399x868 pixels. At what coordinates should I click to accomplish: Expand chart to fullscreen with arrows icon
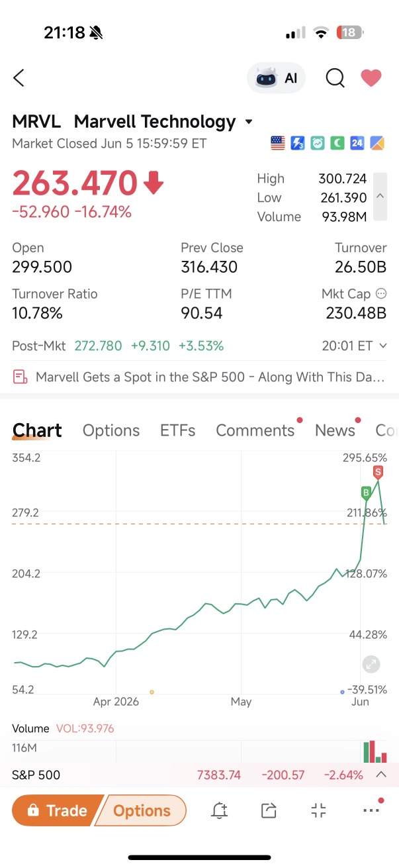(x=371, y=665)
